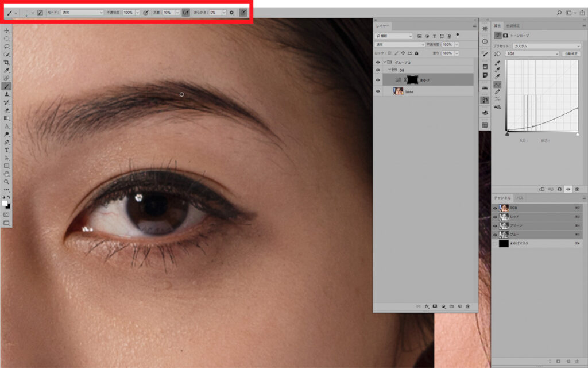This screenshot has width=588, height=368.
Task: Open the RGB channel dropdown in curves properties
Action: coord(532,53)
